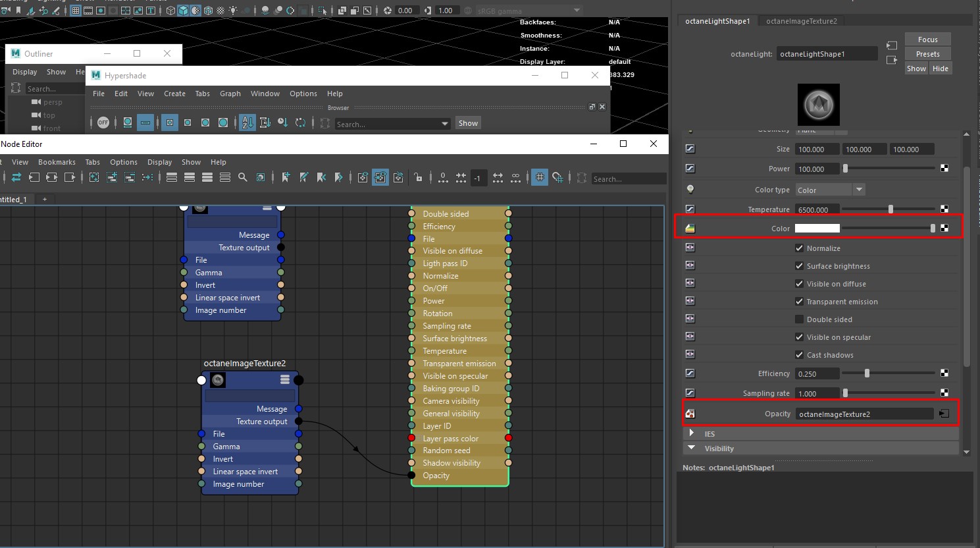Click the Hypershade OFF swatch toggle icon
Viewport: 980px width, 548px height.
click(103, 123)
